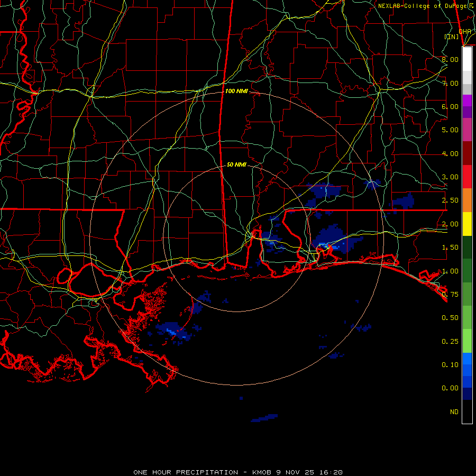The height and width of the screenshot is (476, 476).
Task: Select the 1.50 legend value
Action: pos(450,248)
